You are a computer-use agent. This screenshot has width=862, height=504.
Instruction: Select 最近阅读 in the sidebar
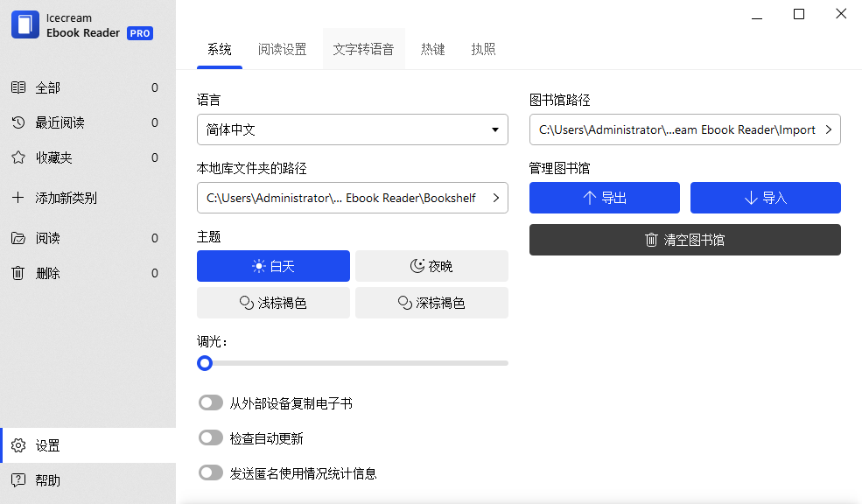[x=57, y=122]
